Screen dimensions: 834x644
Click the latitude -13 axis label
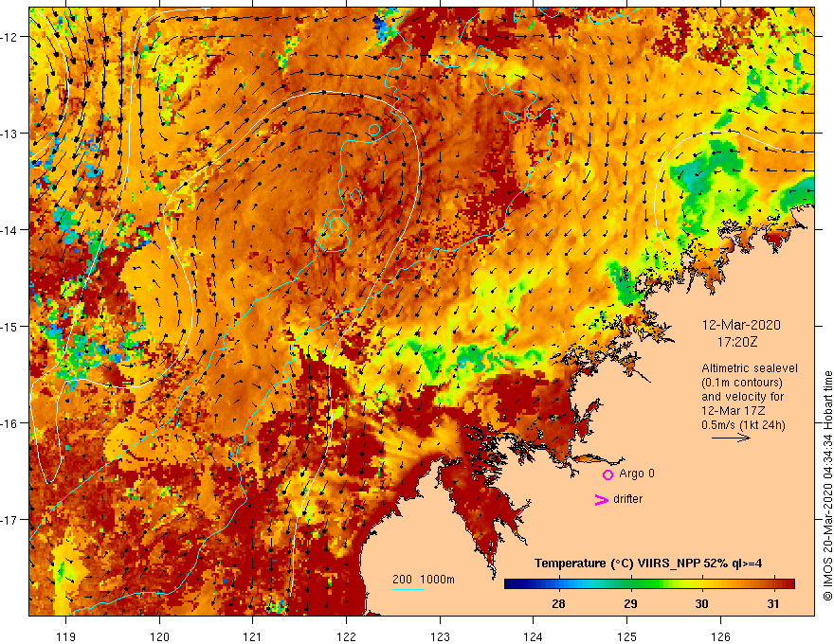click(9, 134)
